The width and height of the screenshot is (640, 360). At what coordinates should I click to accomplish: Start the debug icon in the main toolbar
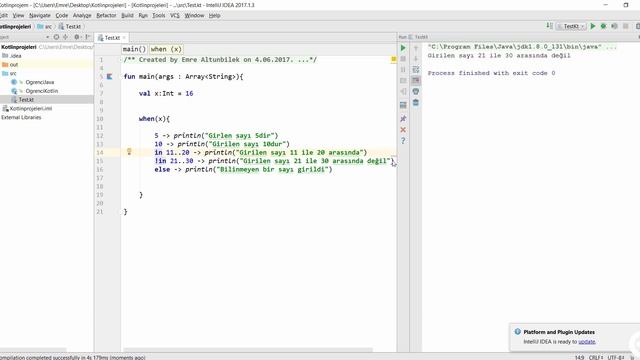pyautogui.click(x=603, y=26)
